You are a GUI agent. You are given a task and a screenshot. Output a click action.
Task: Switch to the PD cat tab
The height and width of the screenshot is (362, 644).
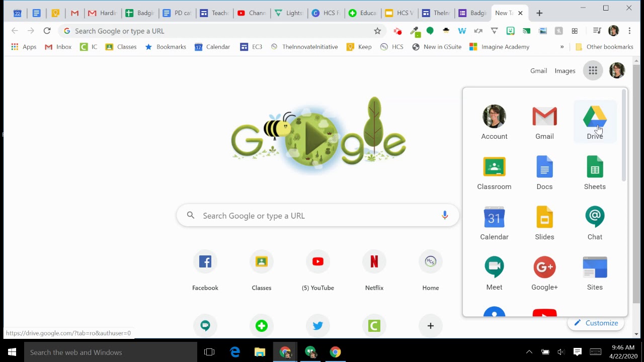(x=177, y=13)
